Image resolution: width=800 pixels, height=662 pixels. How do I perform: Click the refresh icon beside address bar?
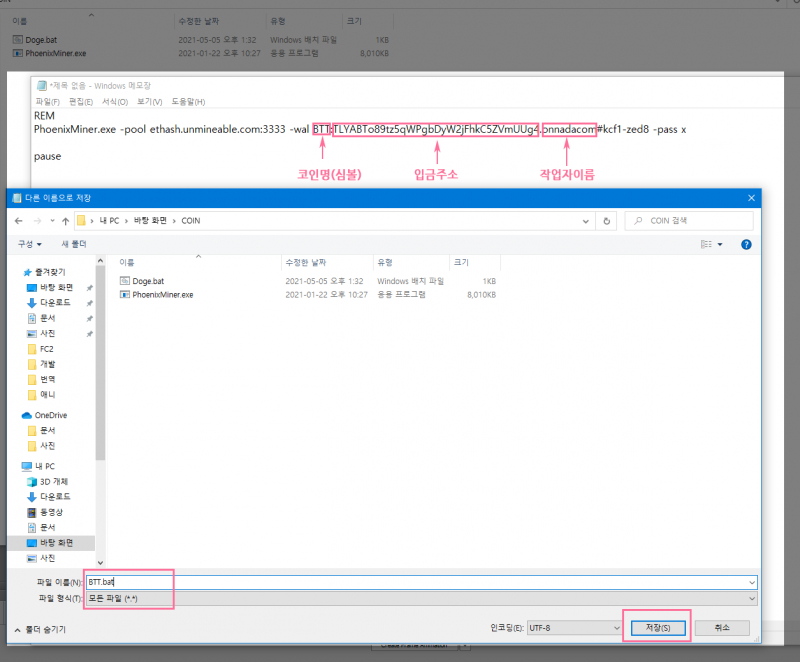(x=609, y=219)
